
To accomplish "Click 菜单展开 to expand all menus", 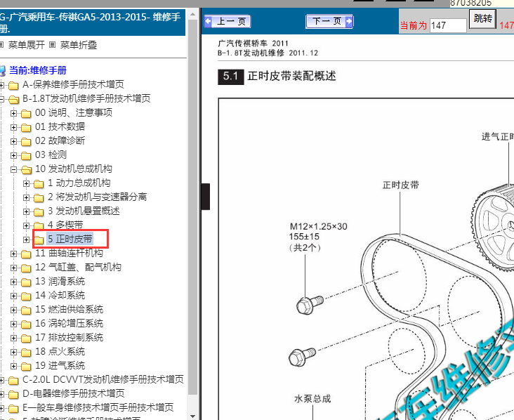I will click(x=27, y=45).
